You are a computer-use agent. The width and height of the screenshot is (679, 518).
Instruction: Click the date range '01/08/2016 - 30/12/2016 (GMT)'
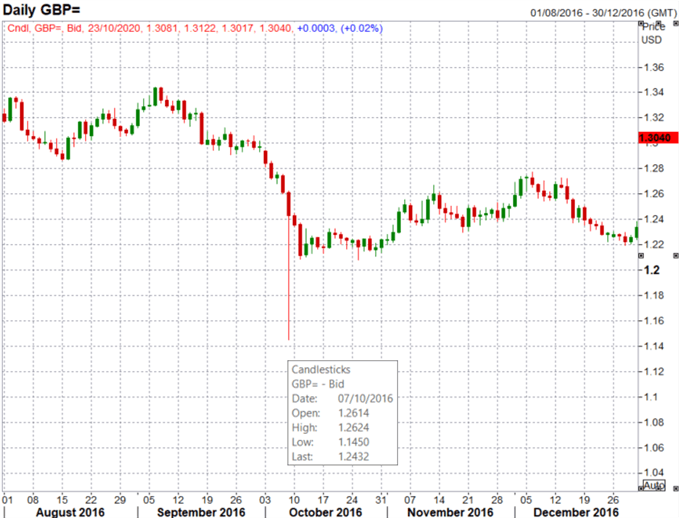(603, 13)
